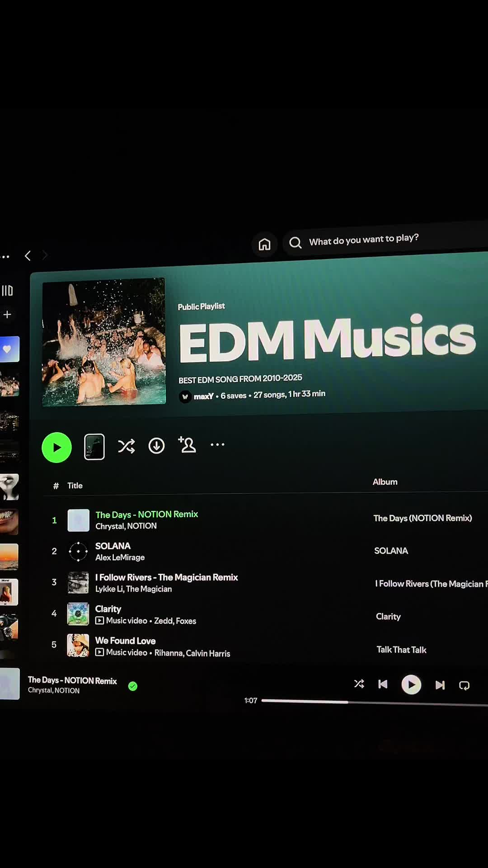Click the player bar play button
488x868 pixels.
tap(411, 684)
